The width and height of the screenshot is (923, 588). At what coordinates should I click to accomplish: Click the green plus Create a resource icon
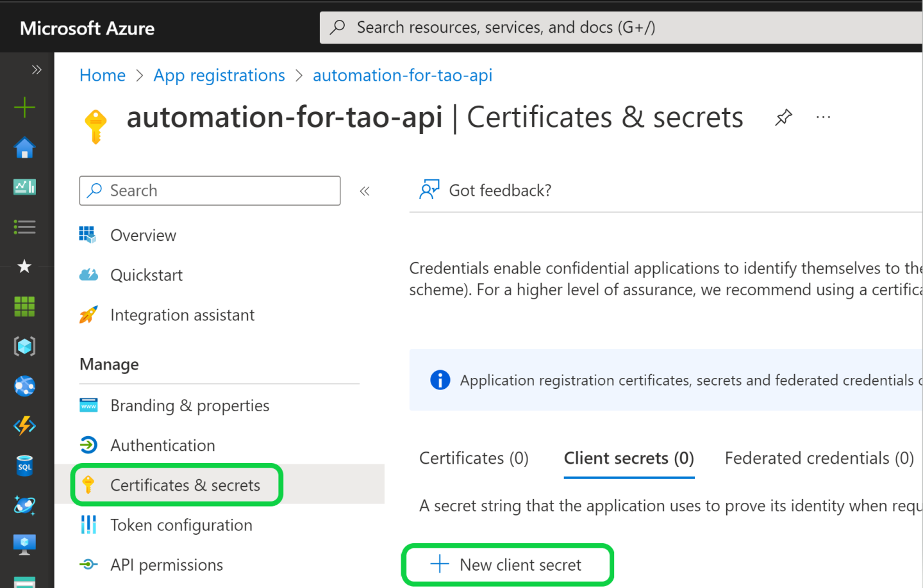[x=24, y=107]
